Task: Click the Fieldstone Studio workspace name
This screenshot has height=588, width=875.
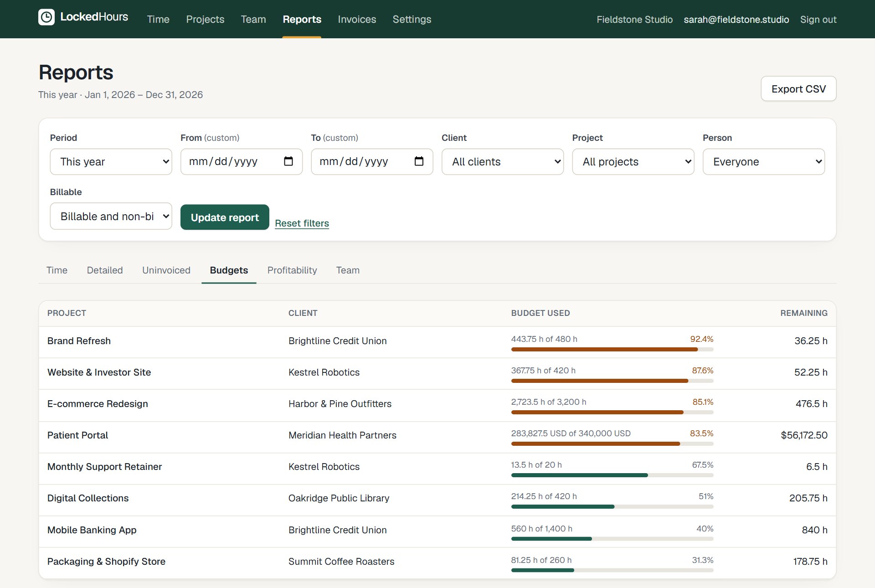Action: pyautogui.click(x=634, y=19)
